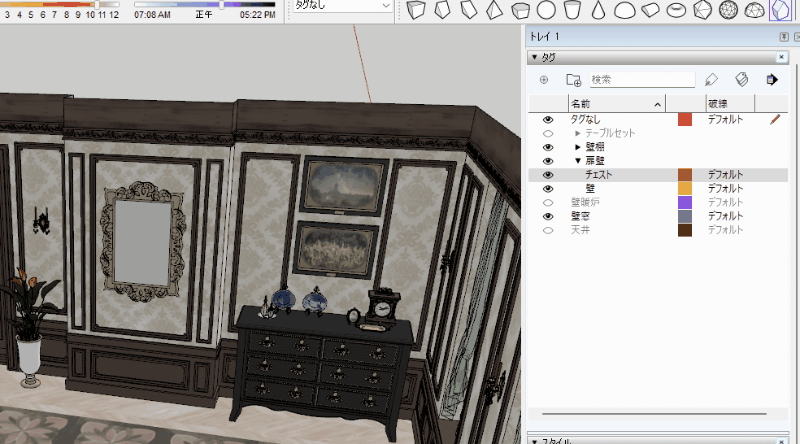Close the タグ panel
The image size is (800, 444).
781,57
